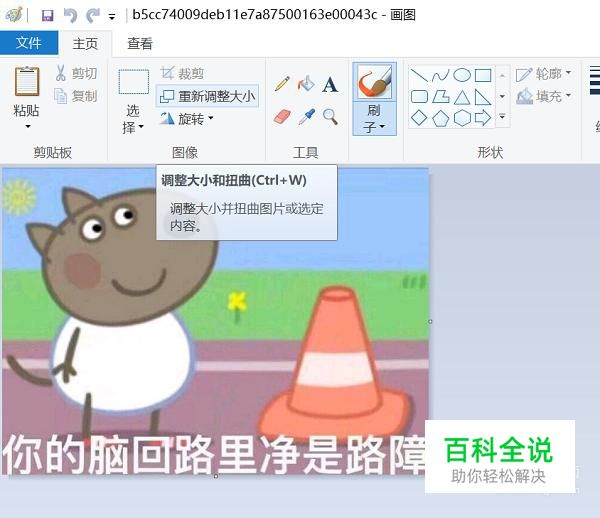Switch to the 查看 tab

coord(140,44)
